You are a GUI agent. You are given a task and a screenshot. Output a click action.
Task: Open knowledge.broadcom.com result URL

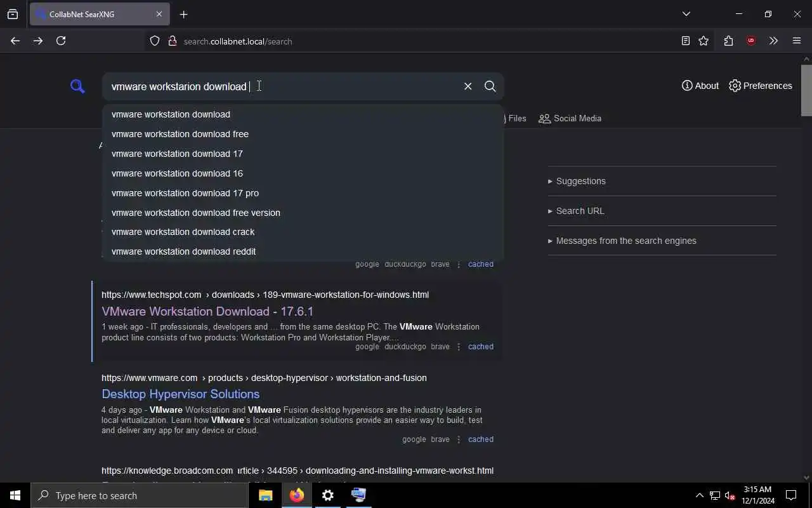pos(298,471)
